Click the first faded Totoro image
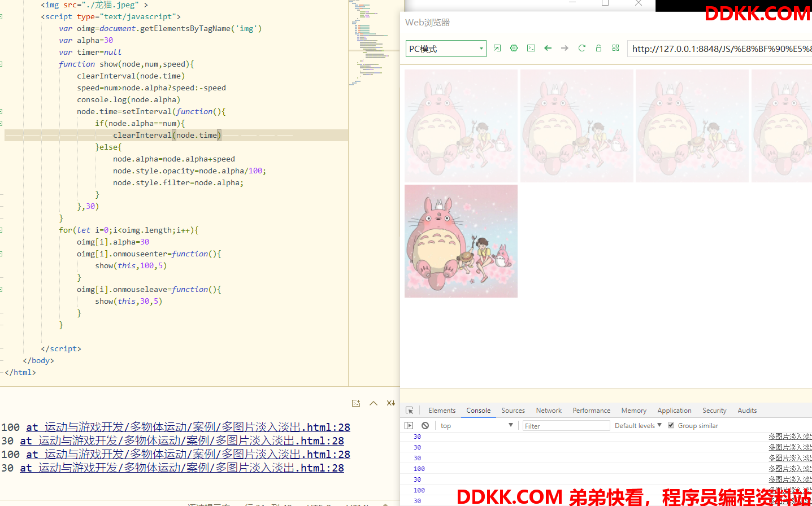 pos(461,126)
